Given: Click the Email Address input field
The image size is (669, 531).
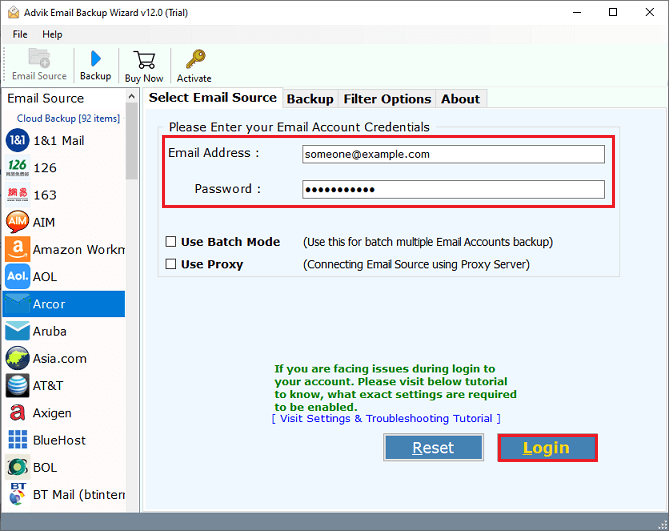Looking at the screenshot, I should pos(453,154).
